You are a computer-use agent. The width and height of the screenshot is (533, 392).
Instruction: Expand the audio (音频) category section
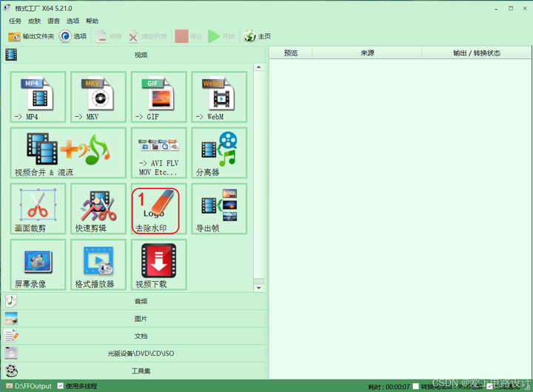134,301
